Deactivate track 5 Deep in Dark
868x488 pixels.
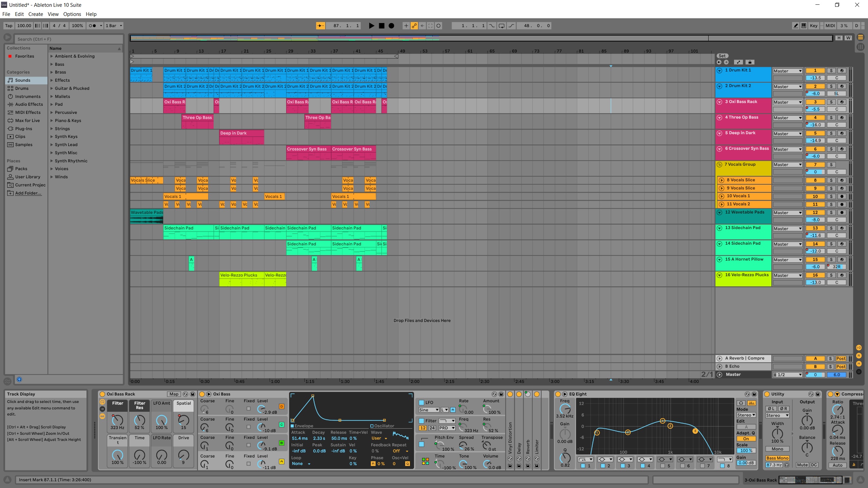815,133
